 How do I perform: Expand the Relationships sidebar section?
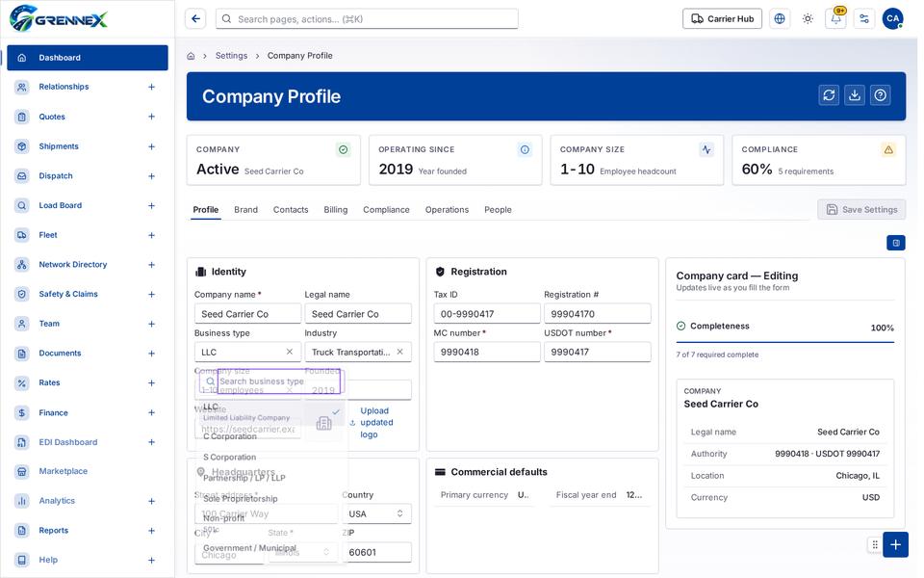coord(151,88)
